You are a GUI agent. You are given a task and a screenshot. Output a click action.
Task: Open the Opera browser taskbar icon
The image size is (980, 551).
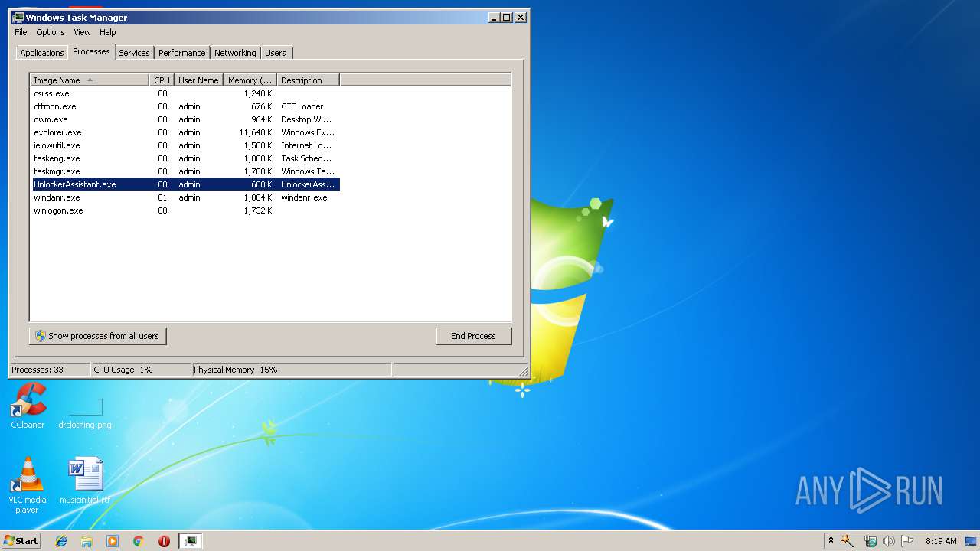[164, 541]
